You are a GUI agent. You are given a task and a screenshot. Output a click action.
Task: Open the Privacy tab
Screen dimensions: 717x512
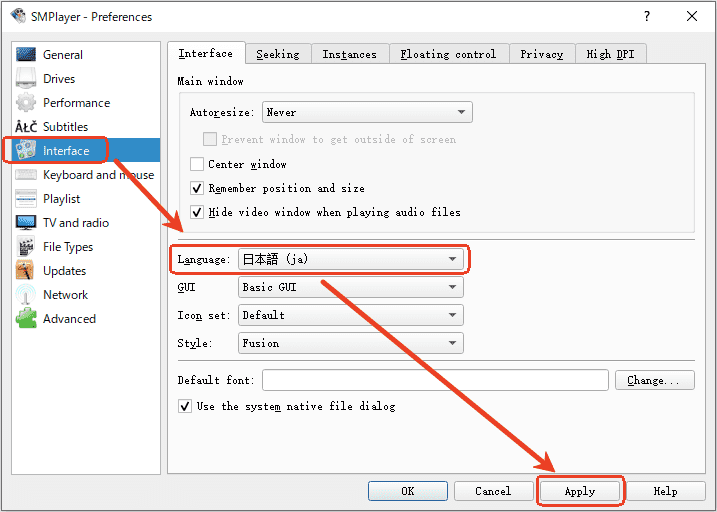[542, 54]
